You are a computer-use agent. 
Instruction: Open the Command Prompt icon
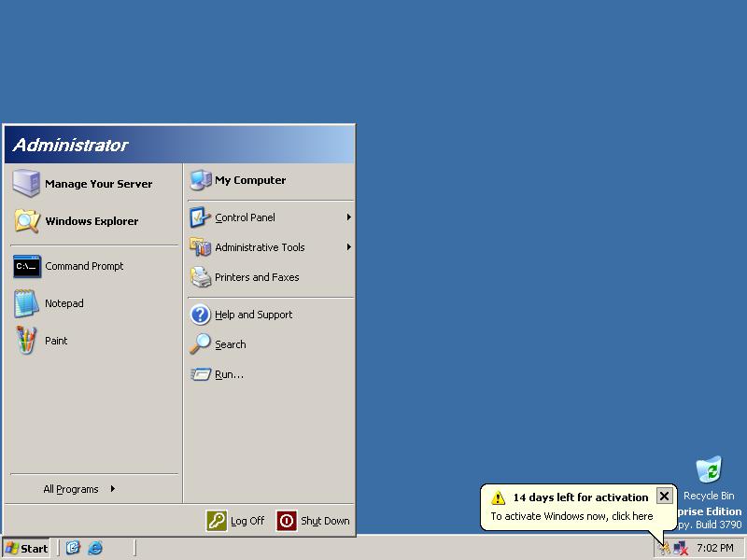[27, 266]
